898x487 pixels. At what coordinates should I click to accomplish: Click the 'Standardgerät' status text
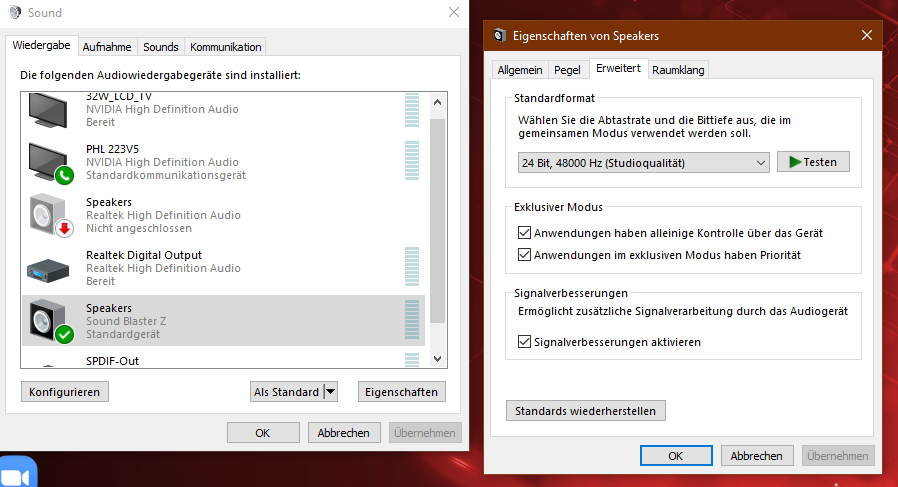(x=123, y=334)
